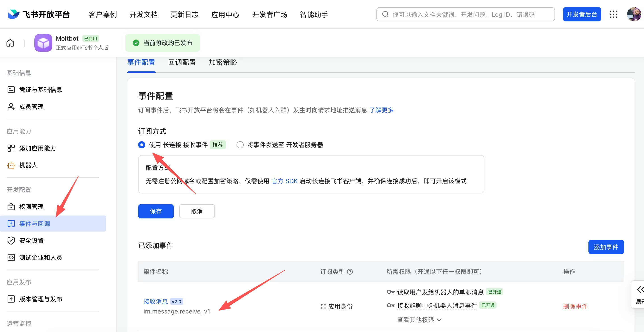This screenshot has height=332, width=644.
Task: Switch to the 回调配置 tab
Action: [182, 62]
